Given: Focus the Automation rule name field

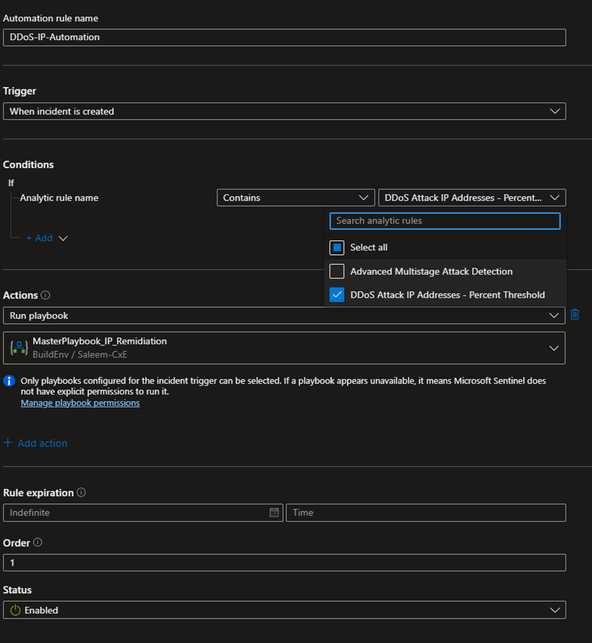Looking at the screenshot, I should click(x=285, y=37).
